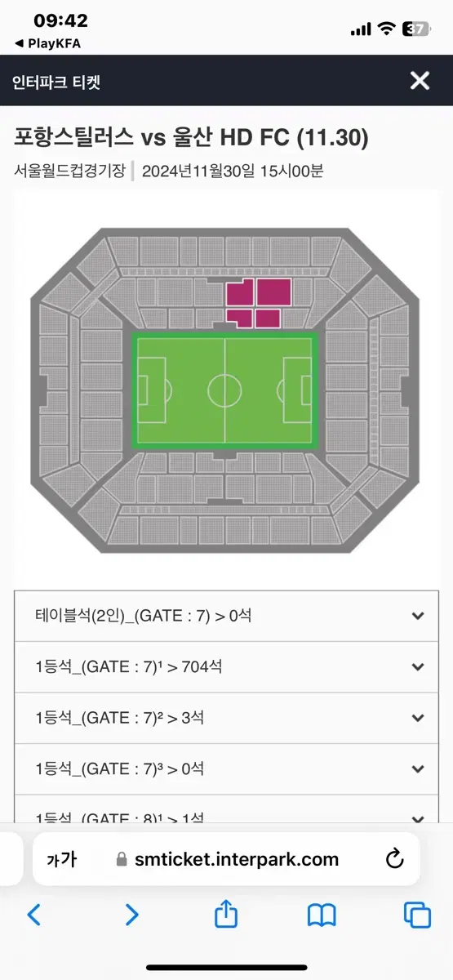Expand 1등석 GATE 7² 3석 row
The height and width of the screenshot is (980, 453).
point(226,718)
